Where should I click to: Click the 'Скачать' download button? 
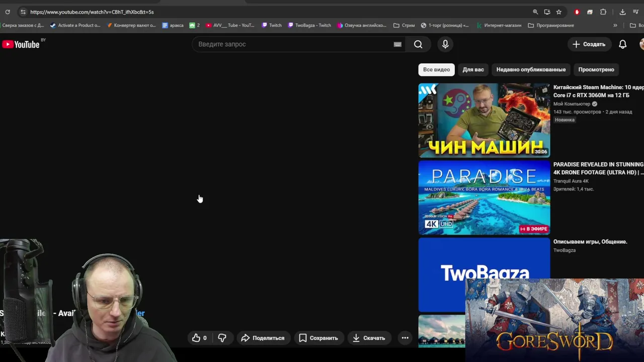pos(369,338)
